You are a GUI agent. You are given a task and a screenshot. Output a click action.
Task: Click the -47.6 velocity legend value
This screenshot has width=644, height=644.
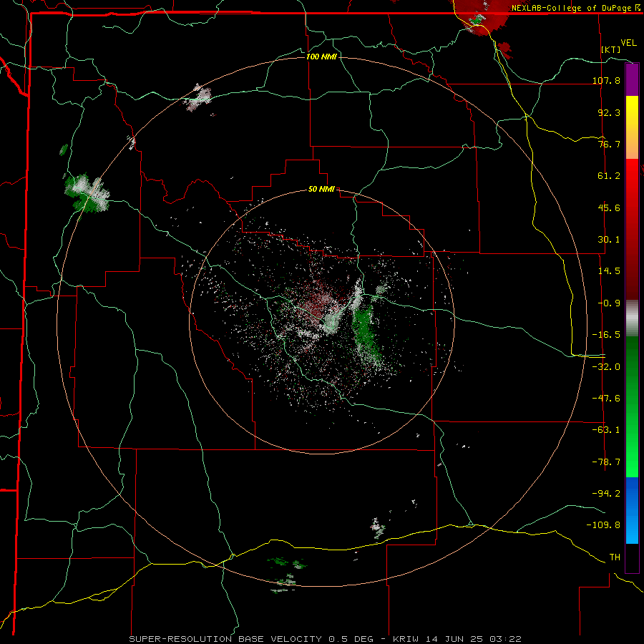click(x=606, y=399)
